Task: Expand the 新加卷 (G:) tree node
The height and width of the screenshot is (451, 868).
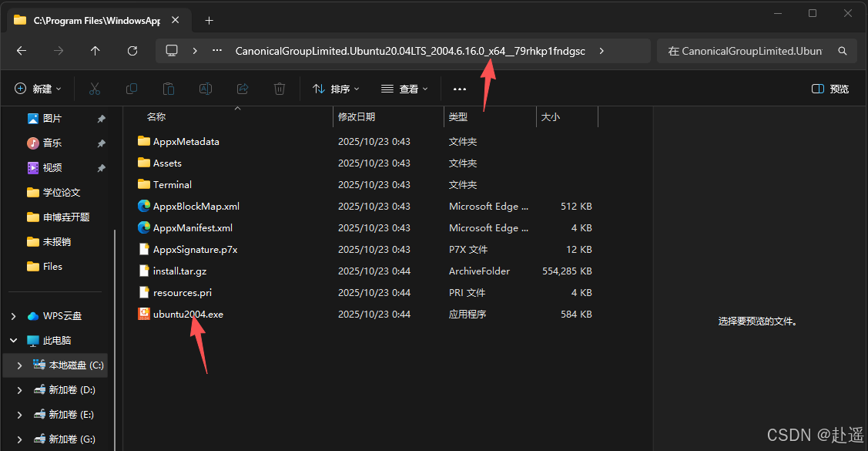Action: click(20, 439)
